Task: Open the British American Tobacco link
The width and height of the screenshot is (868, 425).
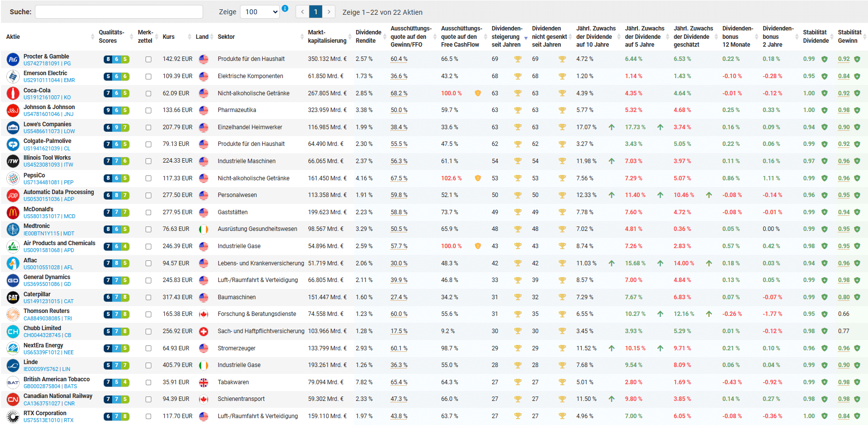Action: pos(57,379)
